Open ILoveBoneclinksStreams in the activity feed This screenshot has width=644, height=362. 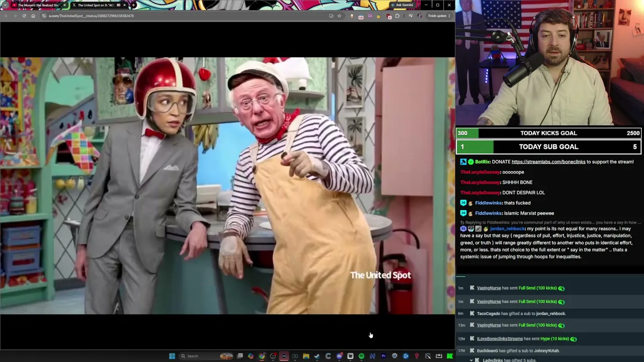click(x=500, y=339)
